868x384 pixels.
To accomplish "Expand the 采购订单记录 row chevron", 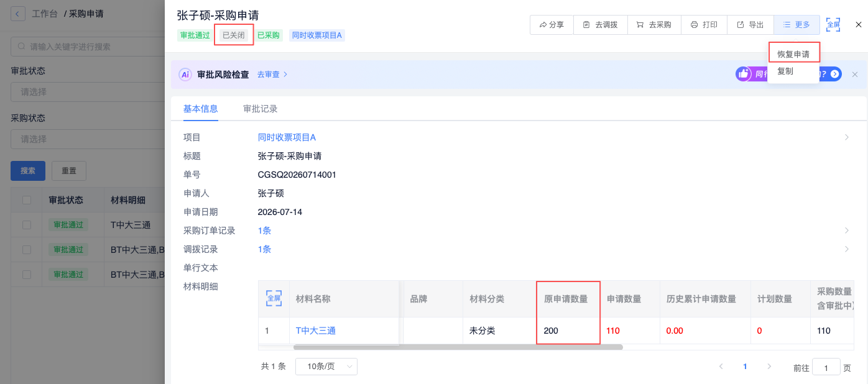I will tap(847, 231).
